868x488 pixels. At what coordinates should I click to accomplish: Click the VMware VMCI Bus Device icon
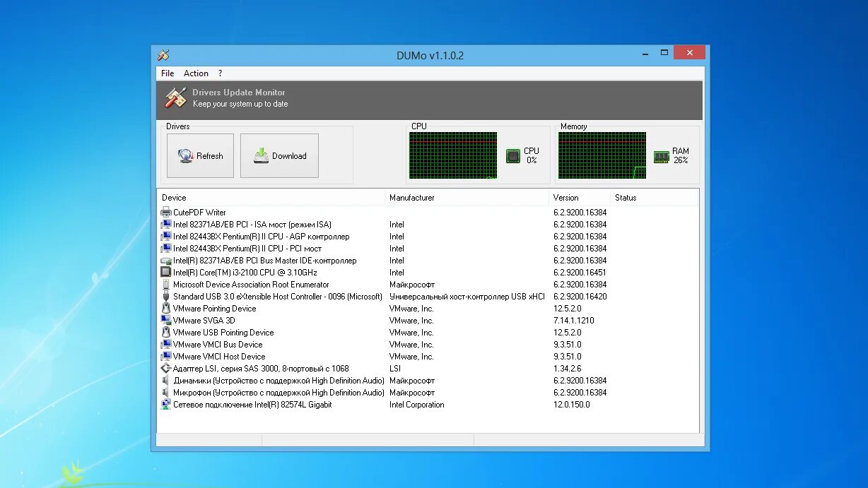[166, 345]
